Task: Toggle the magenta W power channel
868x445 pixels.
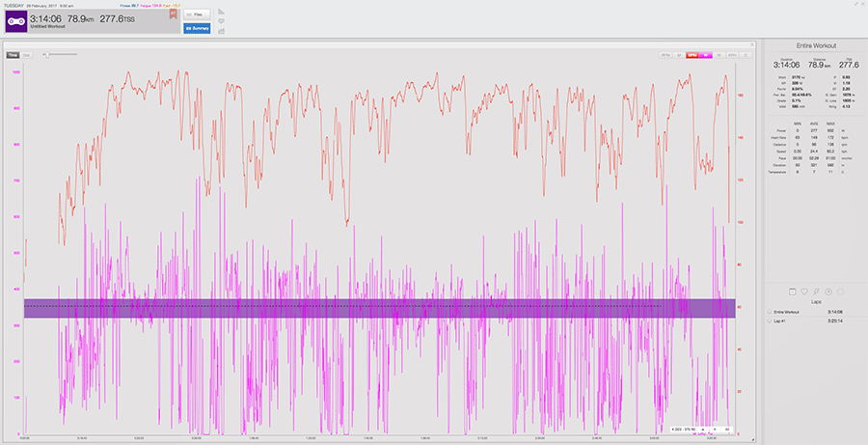Action: [x=705, y=55]
